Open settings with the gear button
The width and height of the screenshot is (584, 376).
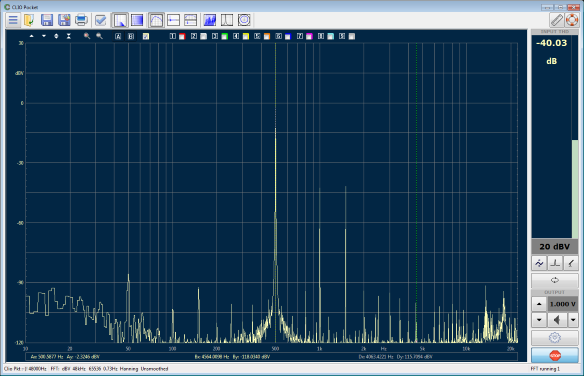pos(555,338)
